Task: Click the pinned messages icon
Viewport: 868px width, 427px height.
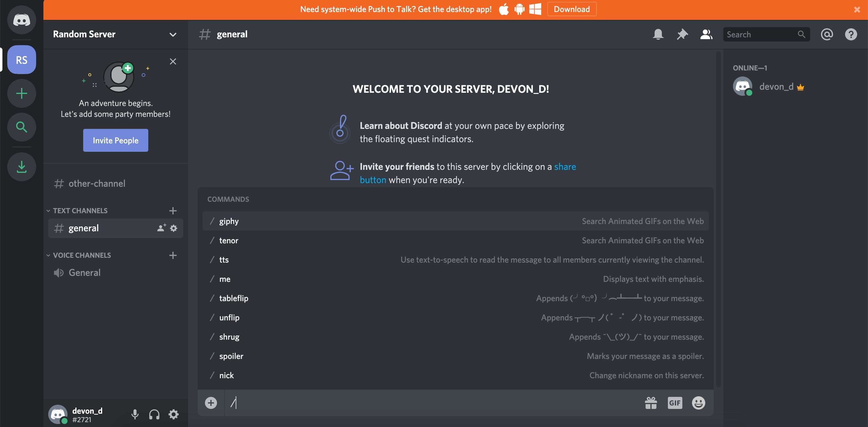Action: pos(682,34)
